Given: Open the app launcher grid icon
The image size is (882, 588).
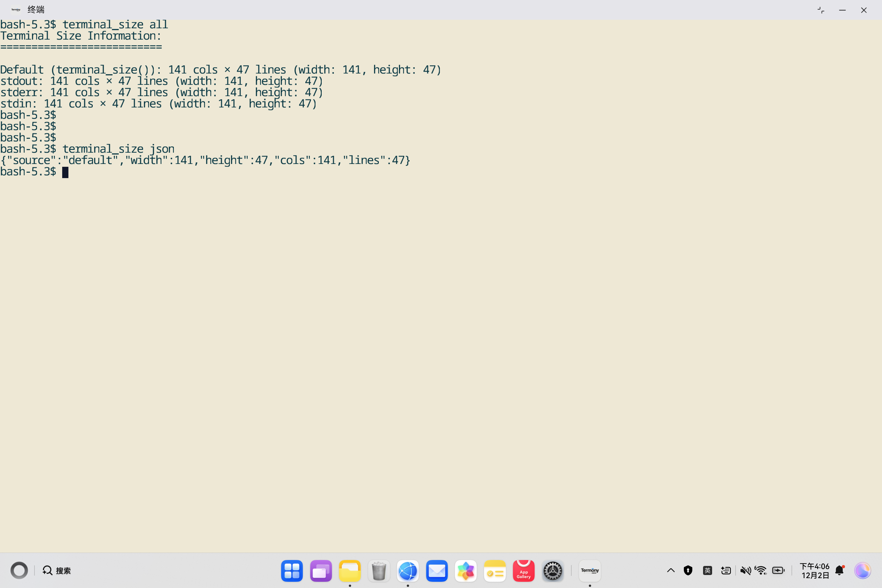Looking at the screenshot, I should click(292, 571).
